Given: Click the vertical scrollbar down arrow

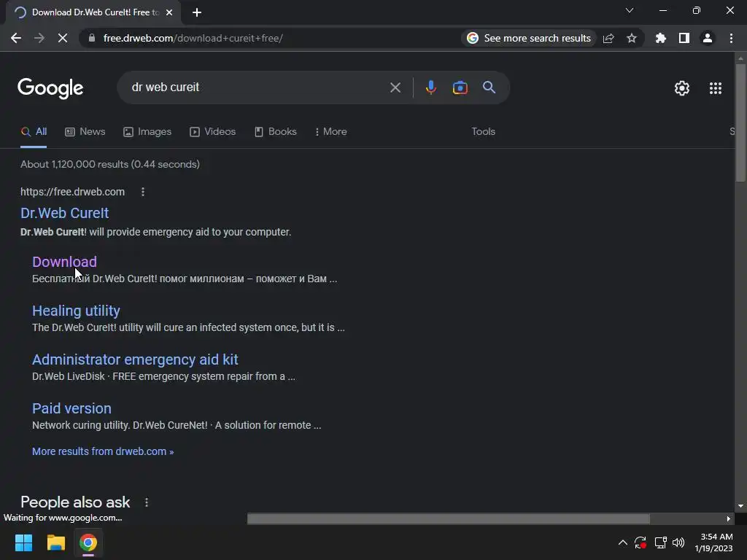Looking at the screenshot, I should click(x=740, y=506).
